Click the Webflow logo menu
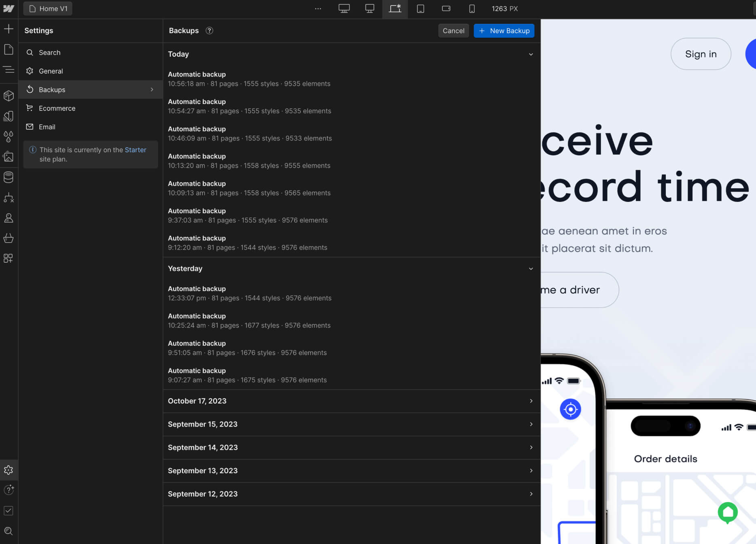Screen dimensions: 756x544 [8, 8]
